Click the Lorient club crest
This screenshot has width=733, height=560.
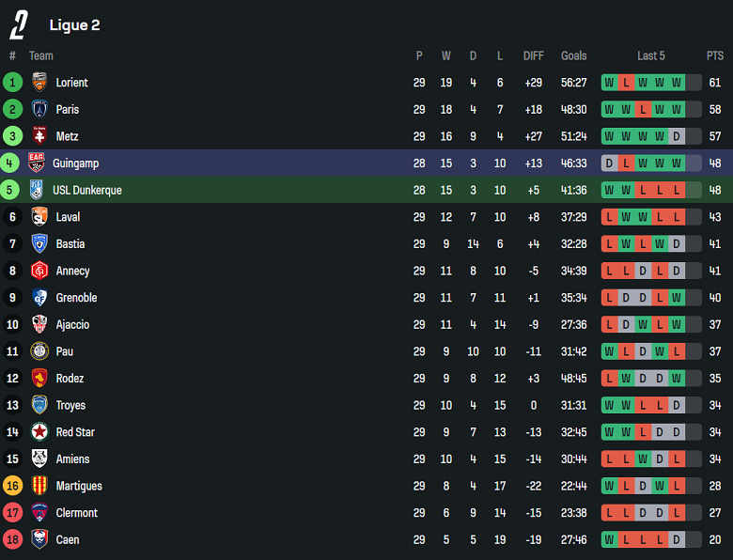click(x=39, y=83)
